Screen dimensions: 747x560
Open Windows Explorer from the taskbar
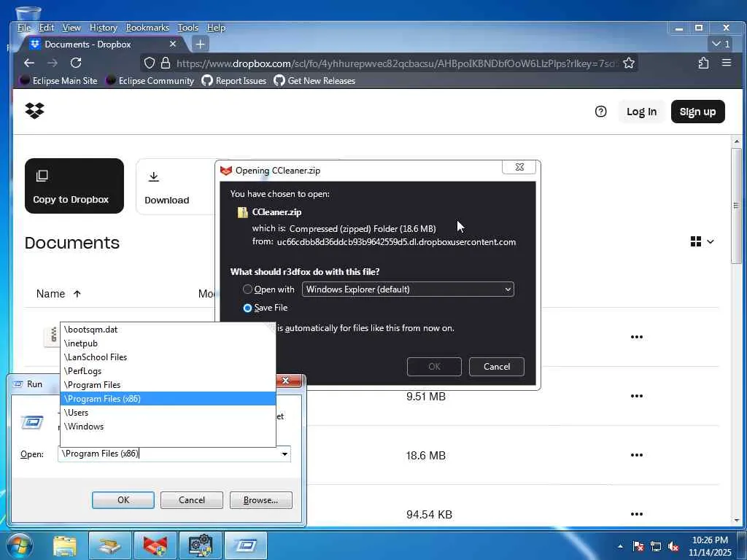65,545
